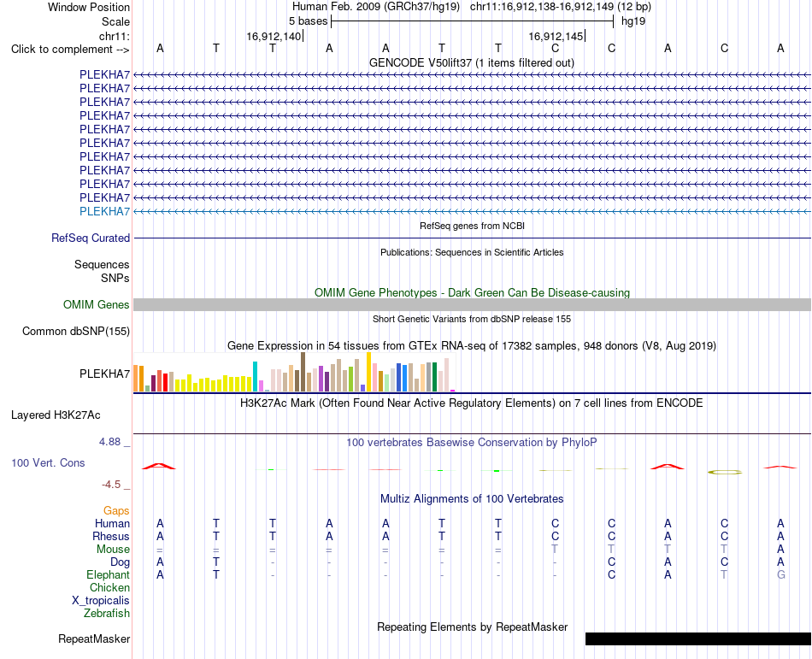Click the tallest dark brown GTEx bar
The height and width of the screenshot is (659, 812).
pos(303,372)
